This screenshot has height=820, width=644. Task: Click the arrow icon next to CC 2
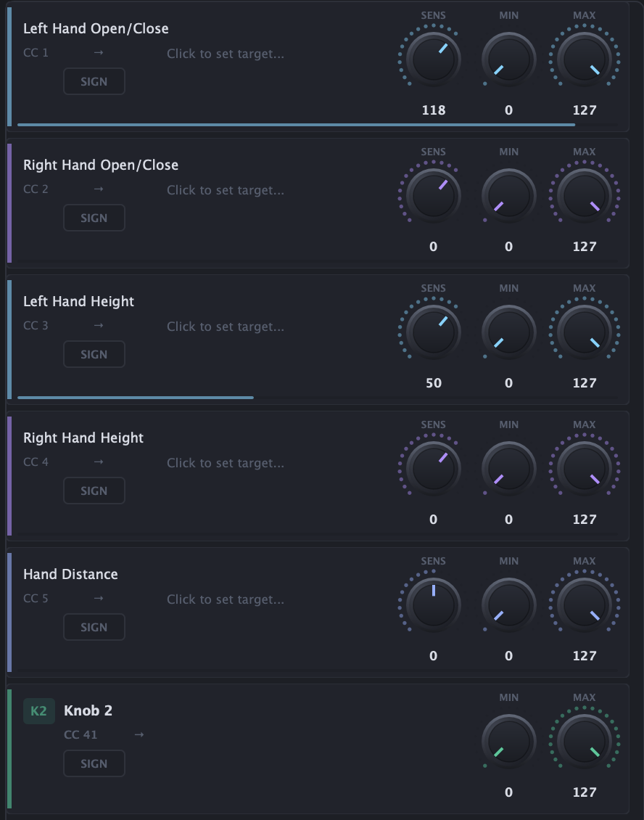[99, 189]
